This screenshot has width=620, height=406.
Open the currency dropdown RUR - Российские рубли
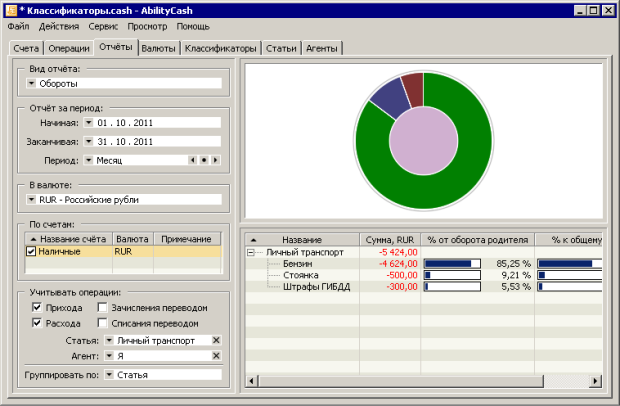pos(31,200)
